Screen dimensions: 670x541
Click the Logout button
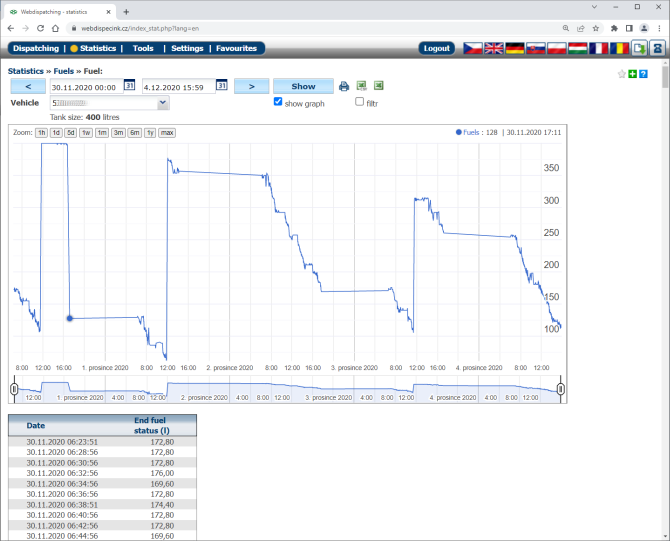click(x=437, y=48)
